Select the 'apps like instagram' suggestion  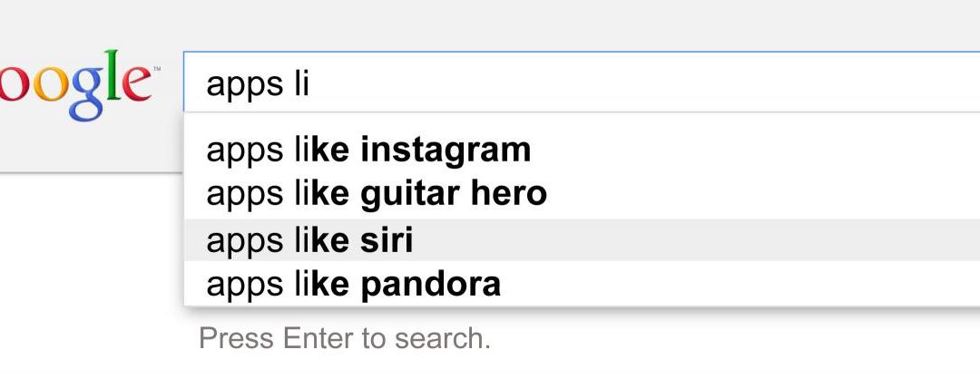click(x=368, y=149)
